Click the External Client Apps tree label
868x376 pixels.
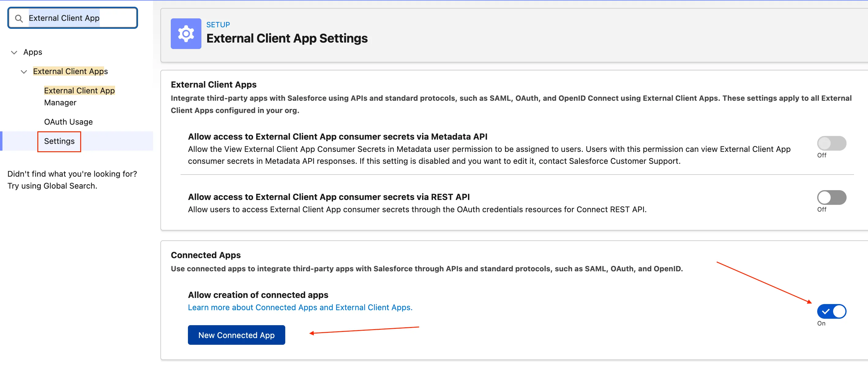70,71
